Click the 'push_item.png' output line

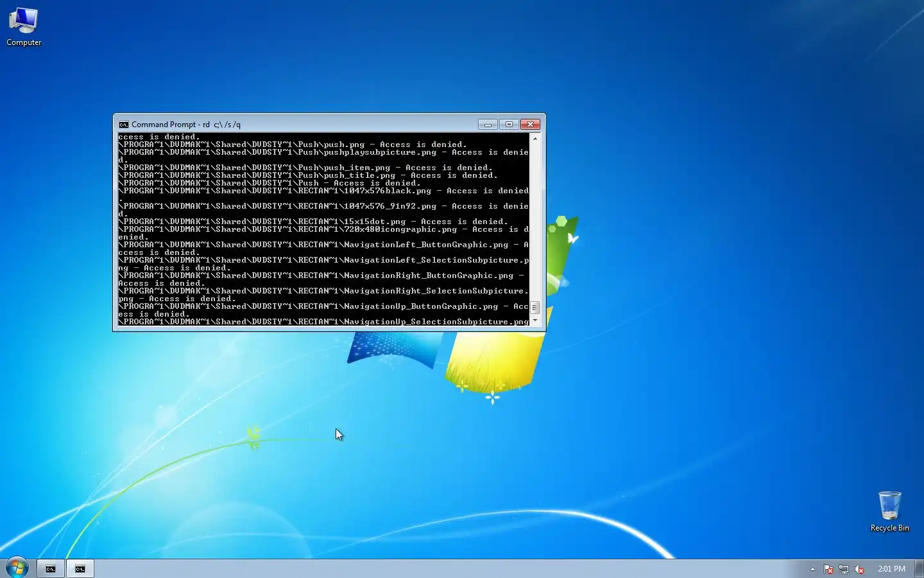305,168
